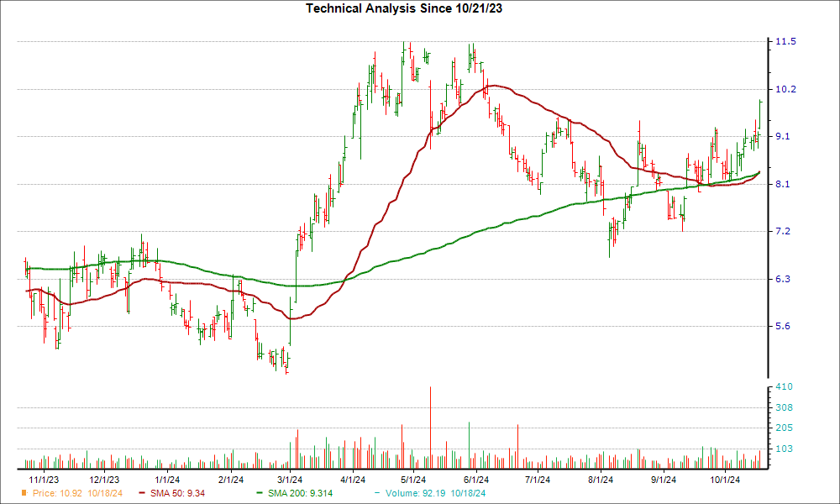
Task: Click the 11/1/23 date label
Action: pyautogui.click(x=44, y=480)
